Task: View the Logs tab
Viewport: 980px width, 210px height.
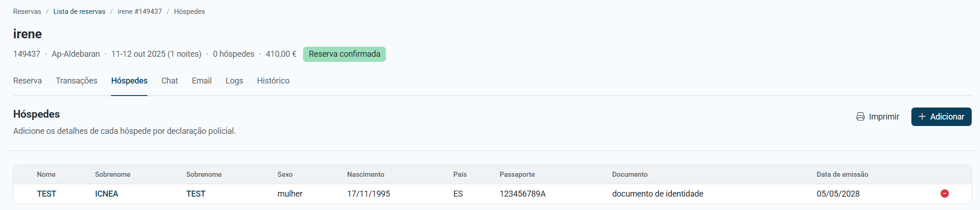Action: pos(234,81)
